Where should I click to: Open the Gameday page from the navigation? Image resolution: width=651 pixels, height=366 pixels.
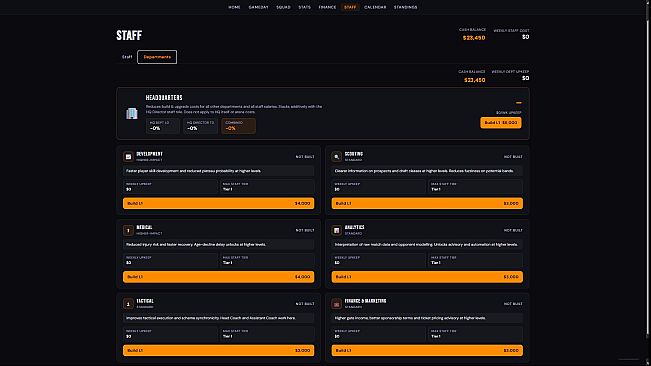tap(258, 7)
